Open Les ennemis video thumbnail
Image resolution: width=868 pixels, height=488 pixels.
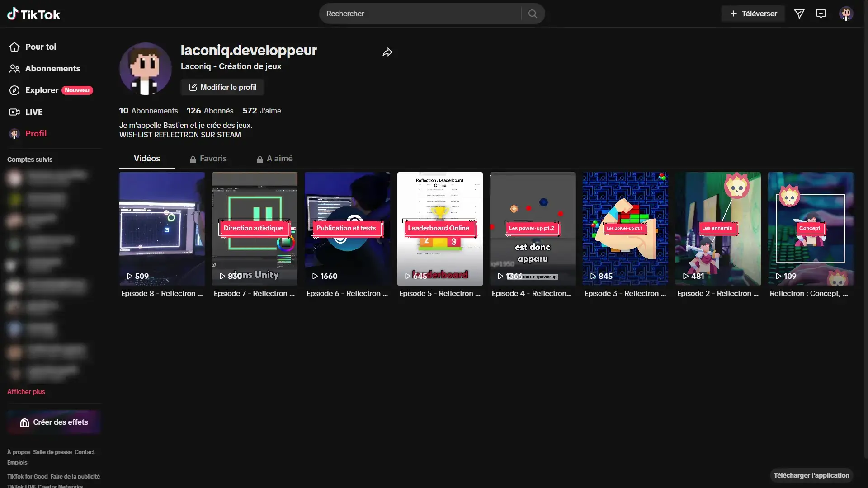[x=718, y=229]
